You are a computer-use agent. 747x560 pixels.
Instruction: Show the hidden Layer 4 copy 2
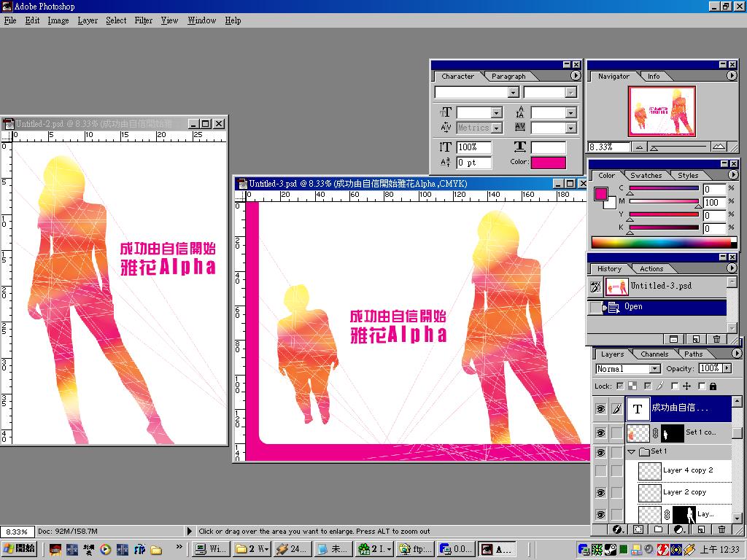click(x=600, y=470)
